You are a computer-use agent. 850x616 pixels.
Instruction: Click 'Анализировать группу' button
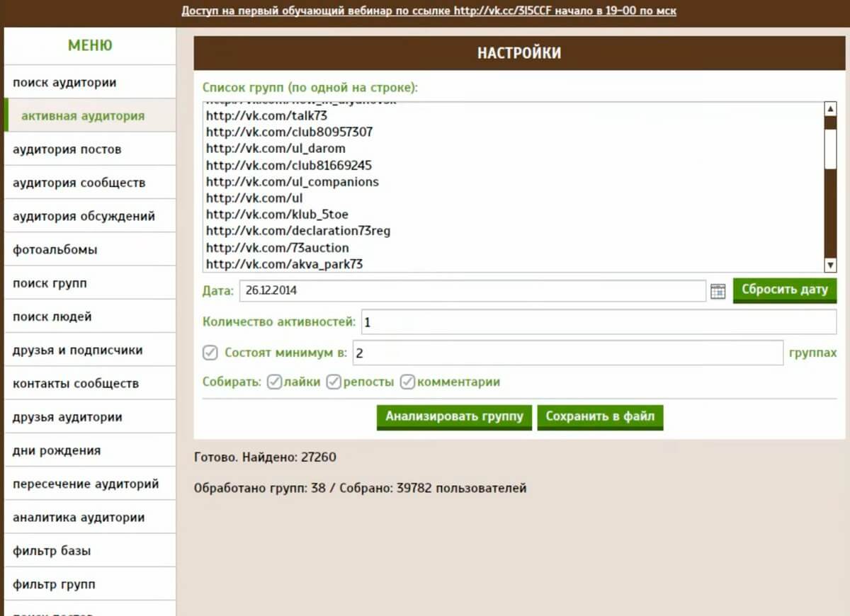(454, 416)
